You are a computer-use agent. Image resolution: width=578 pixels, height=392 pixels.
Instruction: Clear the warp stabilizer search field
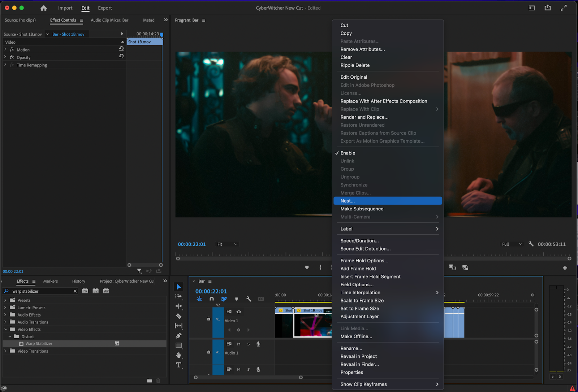click(75, 291)
